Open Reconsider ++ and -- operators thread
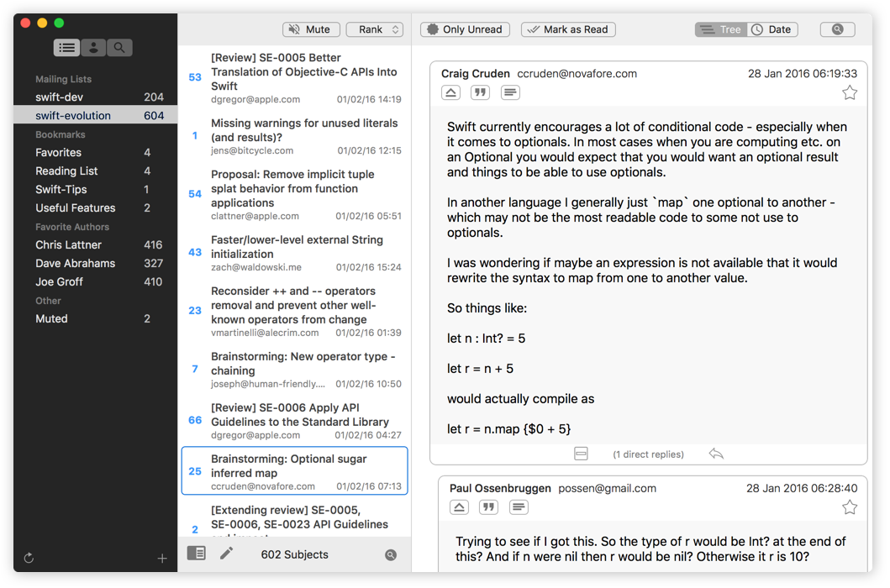The image size is (890, 588). (295, 311)
